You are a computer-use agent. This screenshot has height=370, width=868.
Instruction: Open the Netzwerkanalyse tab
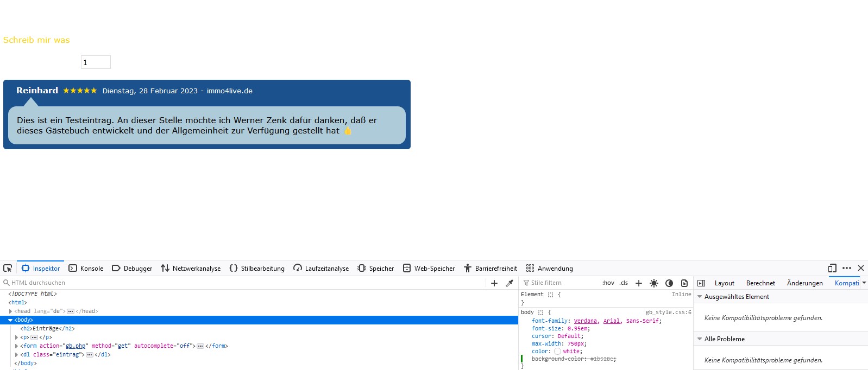pyautogui.click(x=191, y=269)
